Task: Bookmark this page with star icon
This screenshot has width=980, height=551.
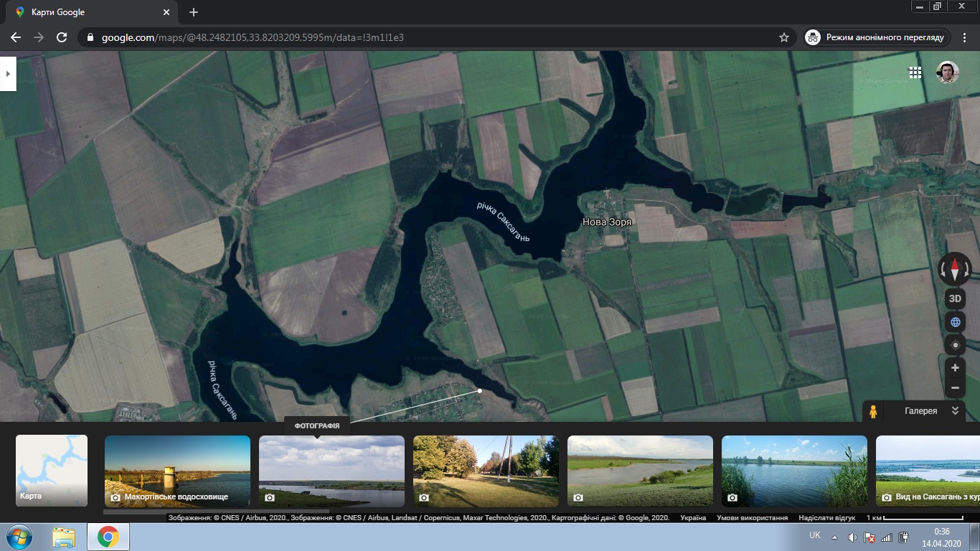Action: coord(784,37)
